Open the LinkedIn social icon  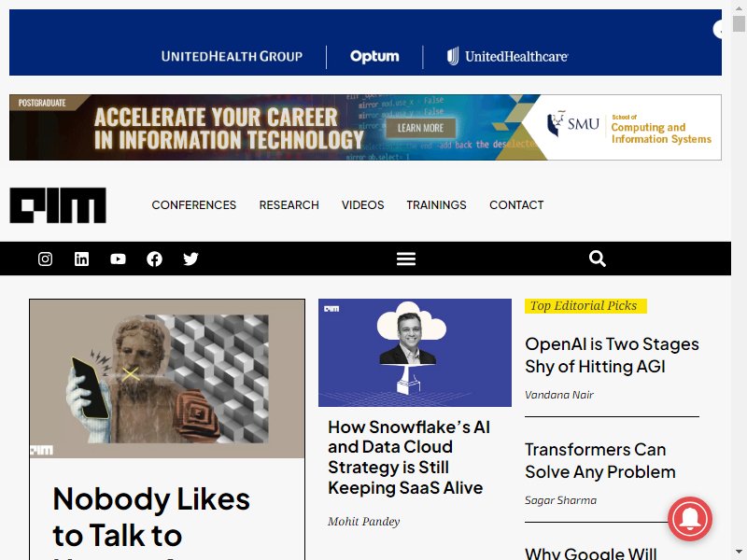click(x=81, y=259)
